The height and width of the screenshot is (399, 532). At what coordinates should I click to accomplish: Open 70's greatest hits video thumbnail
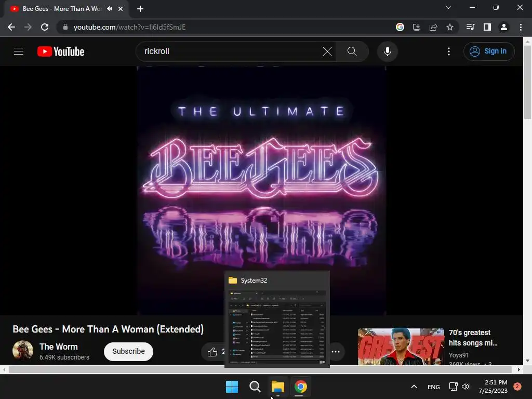(401, 347)
